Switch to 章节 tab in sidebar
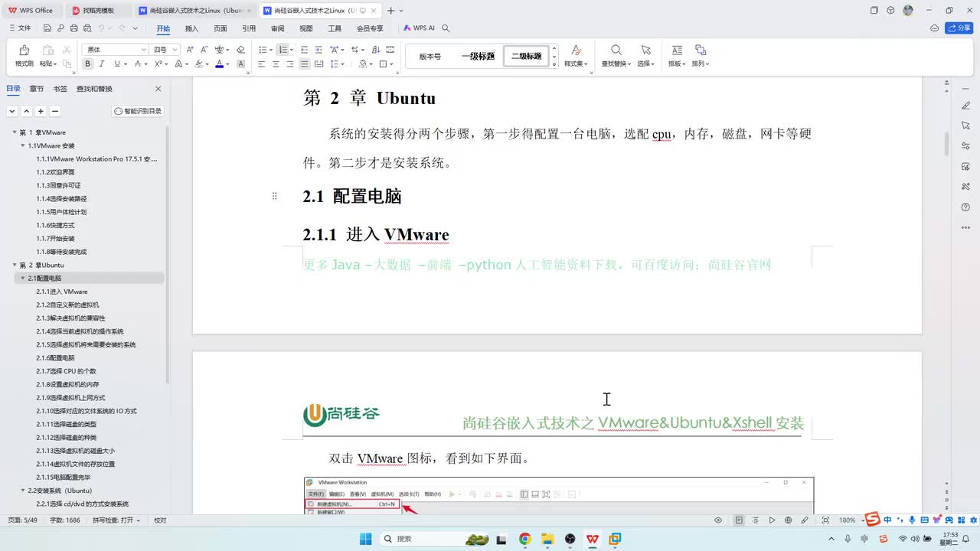The height and width of the screenshot is (551, 980). (37, 89)
